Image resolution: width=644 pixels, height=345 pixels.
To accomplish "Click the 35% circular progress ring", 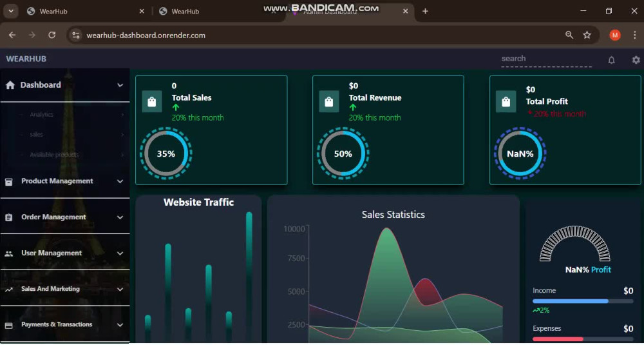I will (166, 153).
